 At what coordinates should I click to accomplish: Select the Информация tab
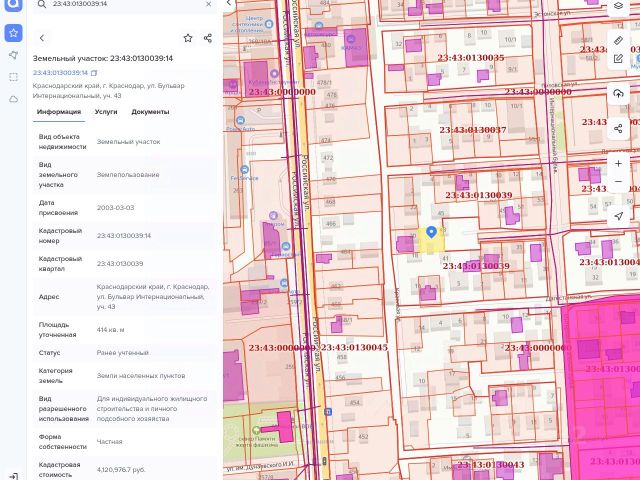tap(58, 112)
